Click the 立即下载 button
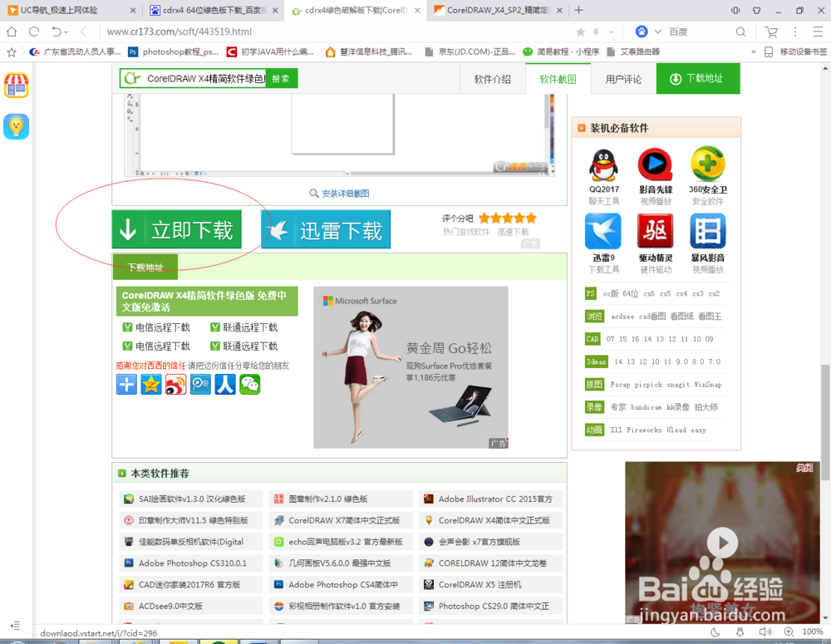The image size is (831, 644). [x=176, y=229]
